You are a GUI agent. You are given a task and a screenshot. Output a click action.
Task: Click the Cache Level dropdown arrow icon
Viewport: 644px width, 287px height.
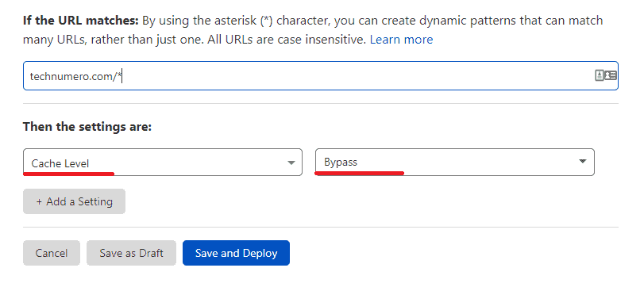tap(291, 163)
